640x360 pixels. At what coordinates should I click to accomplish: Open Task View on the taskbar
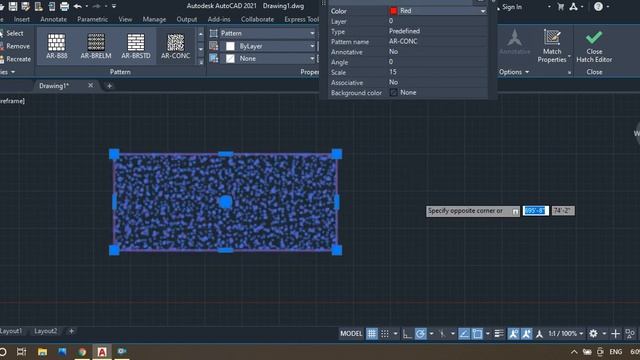point(22,351)
